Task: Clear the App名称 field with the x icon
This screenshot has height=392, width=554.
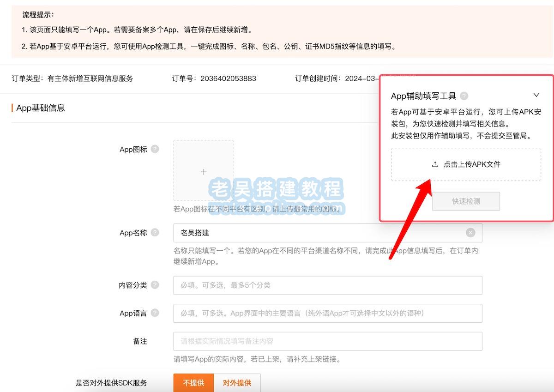Action: [471, 232]
